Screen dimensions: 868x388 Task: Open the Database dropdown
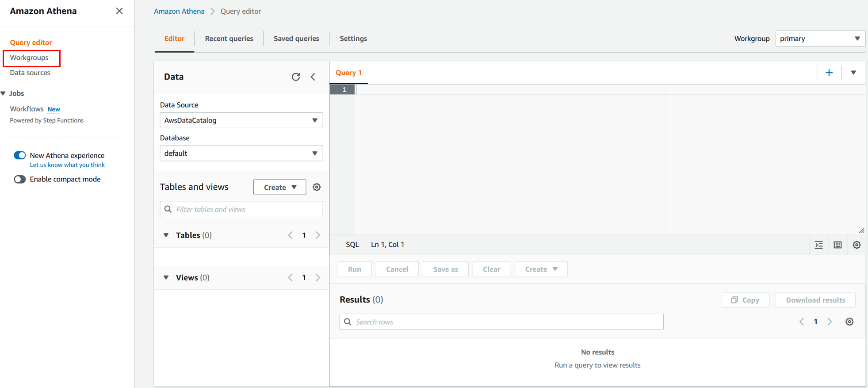[x=241, y=154]
